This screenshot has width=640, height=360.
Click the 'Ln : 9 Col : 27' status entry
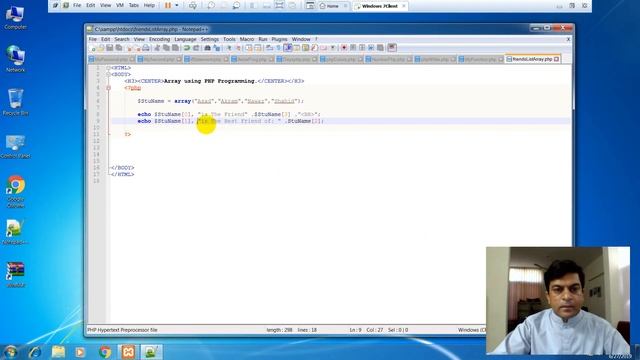tap(366, 330)
